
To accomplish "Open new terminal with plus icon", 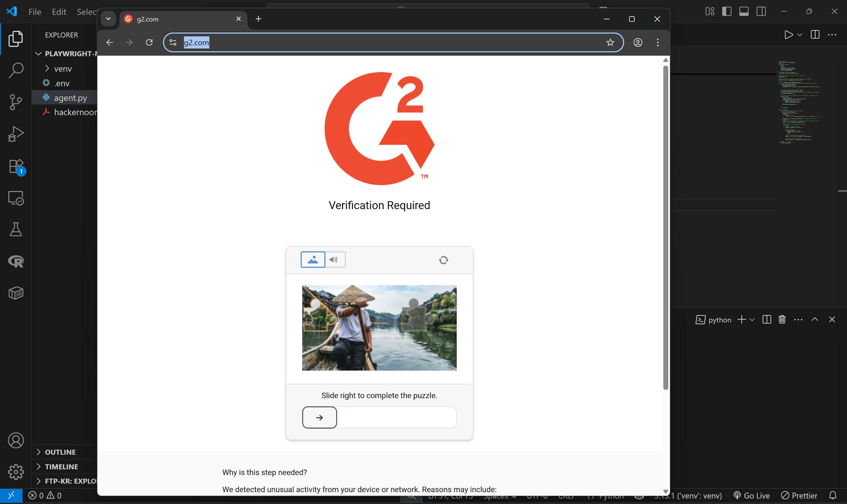I will [x=741, y=319].
